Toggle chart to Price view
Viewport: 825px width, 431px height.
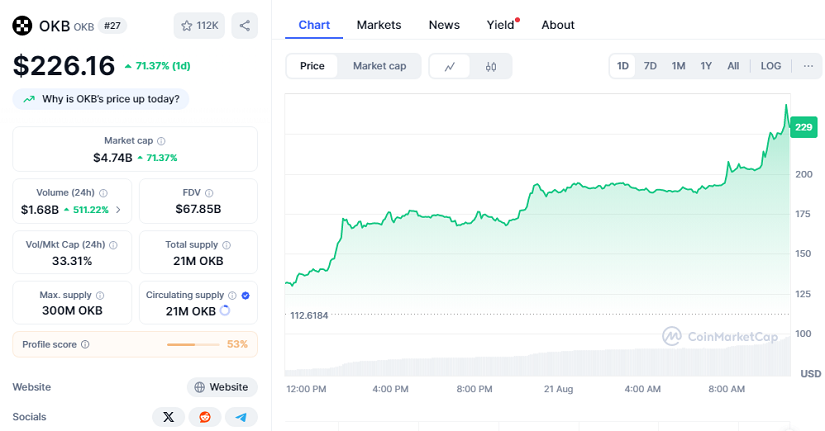312,66
